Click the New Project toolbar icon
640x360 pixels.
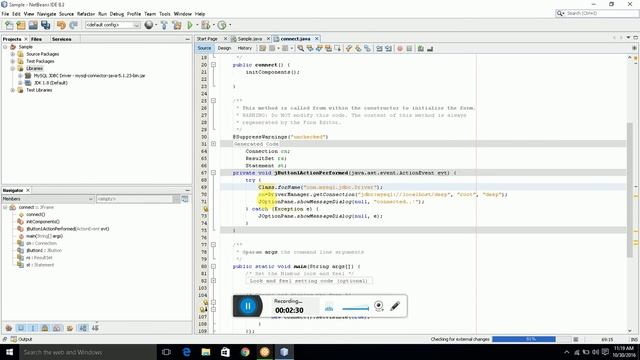coord(21,25)
